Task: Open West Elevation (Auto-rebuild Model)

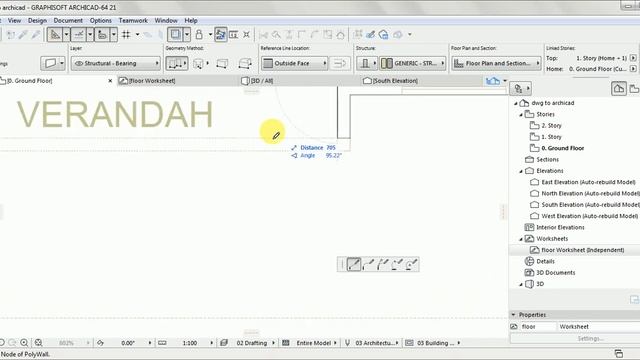Action: click(x=589, y=216)
